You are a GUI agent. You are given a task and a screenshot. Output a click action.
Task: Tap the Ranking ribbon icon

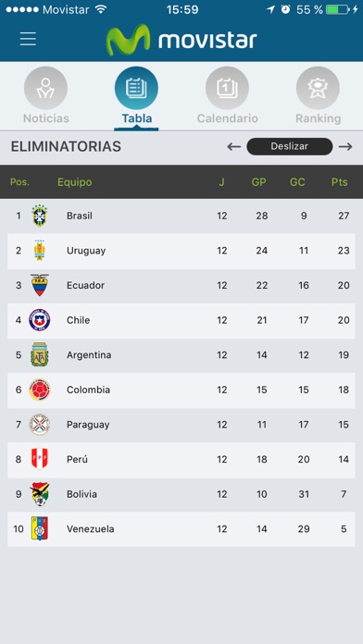click(x=318, y=88)
